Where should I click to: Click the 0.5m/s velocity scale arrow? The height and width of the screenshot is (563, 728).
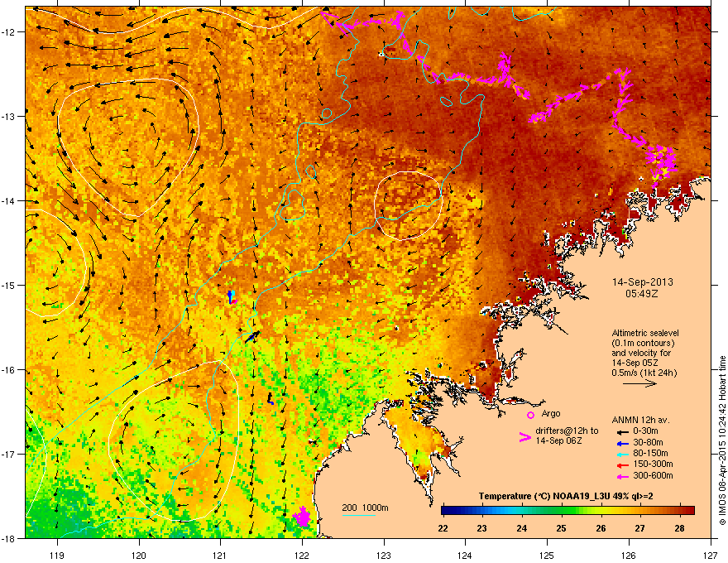[x=639, y=383]
